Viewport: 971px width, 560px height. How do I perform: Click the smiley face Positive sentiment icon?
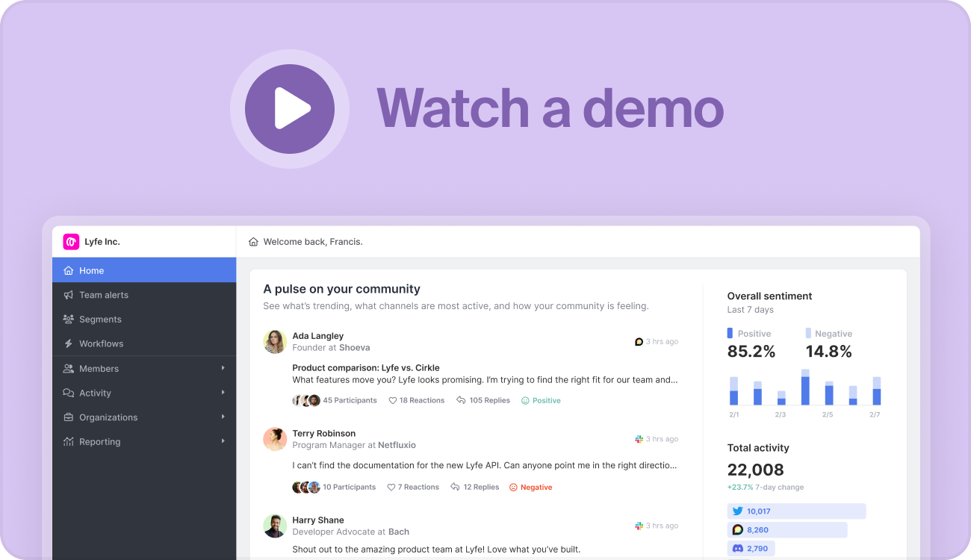pos(525,400)
